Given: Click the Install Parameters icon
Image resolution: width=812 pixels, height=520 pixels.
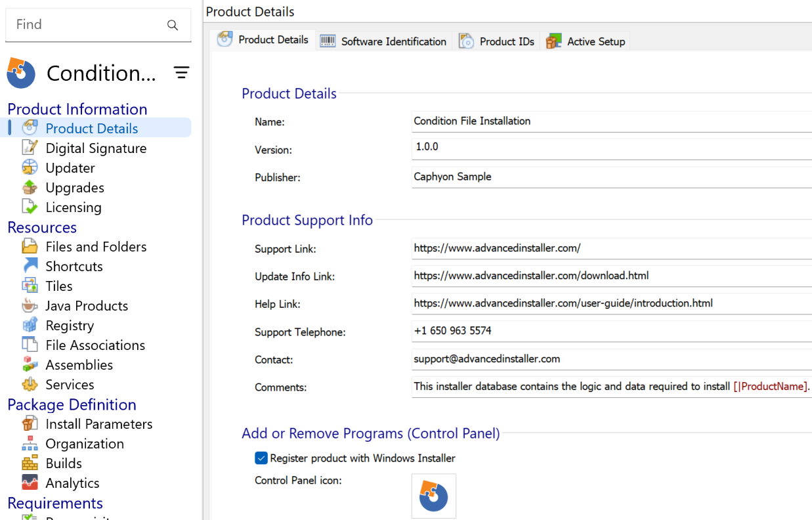Looking at the screenshot, I should click(x=30, y=423).
